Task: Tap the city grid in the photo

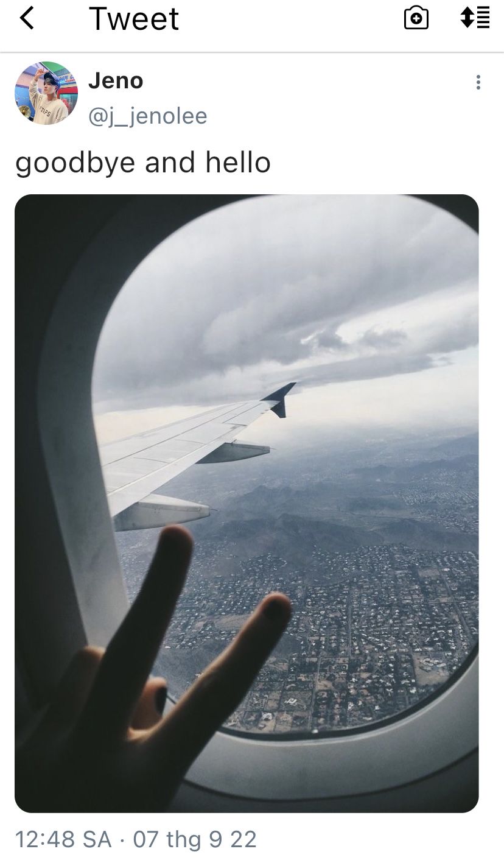Action: 341,627
